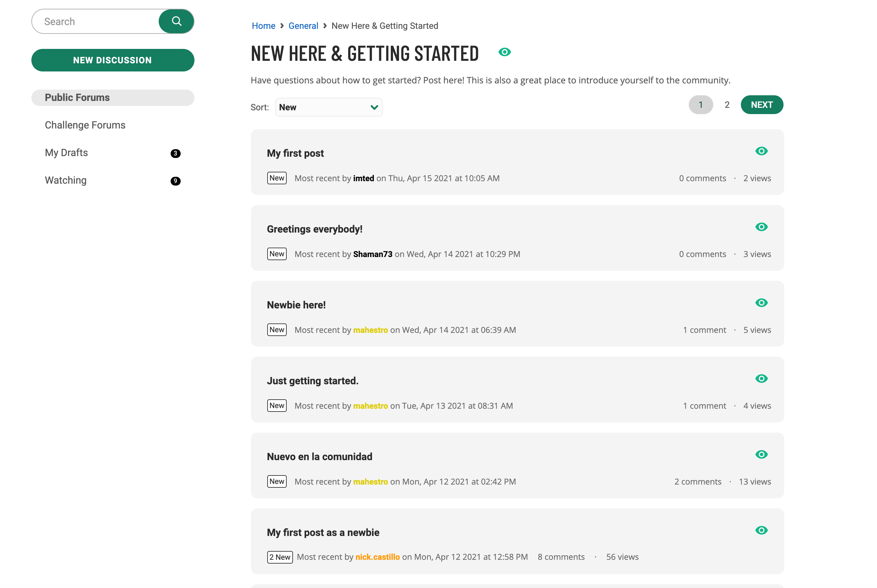
Task: Go to Home via breadcrumb
Action: click(263, 26)
